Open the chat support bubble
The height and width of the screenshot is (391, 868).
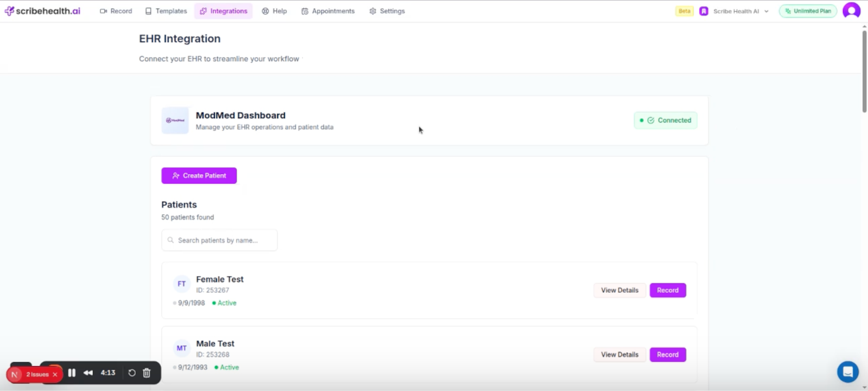[x=847, y=372]
